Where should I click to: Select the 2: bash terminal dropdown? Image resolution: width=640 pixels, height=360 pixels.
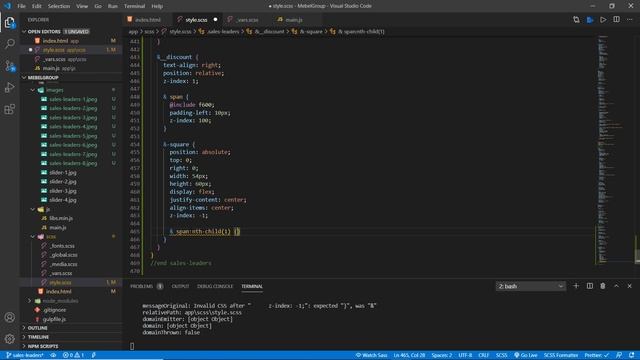[530, 286]
